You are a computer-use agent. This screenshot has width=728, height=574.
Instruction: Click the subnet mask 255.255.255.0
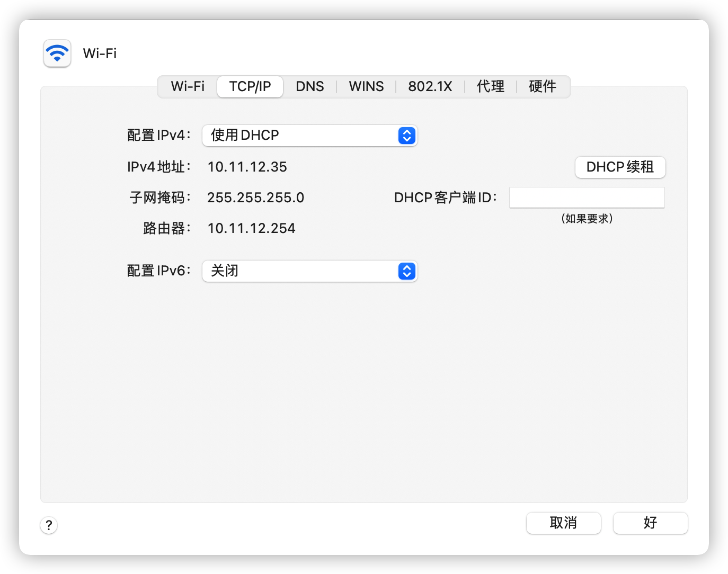(x=256, y=198)
